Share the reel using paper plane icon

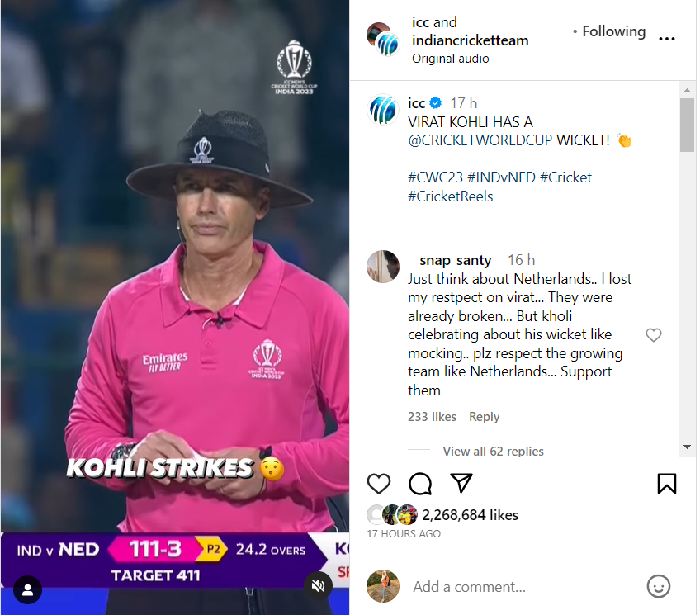[x=461, y=483]
